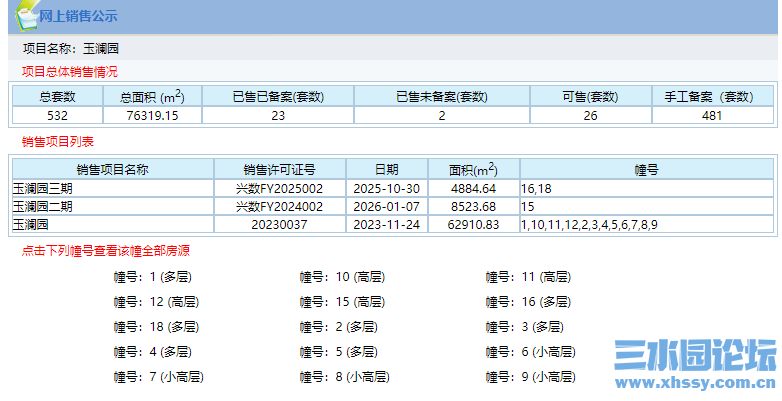
Task: Click the 总套数 column header
Action: pyautogui.click(x=57, y=96)
